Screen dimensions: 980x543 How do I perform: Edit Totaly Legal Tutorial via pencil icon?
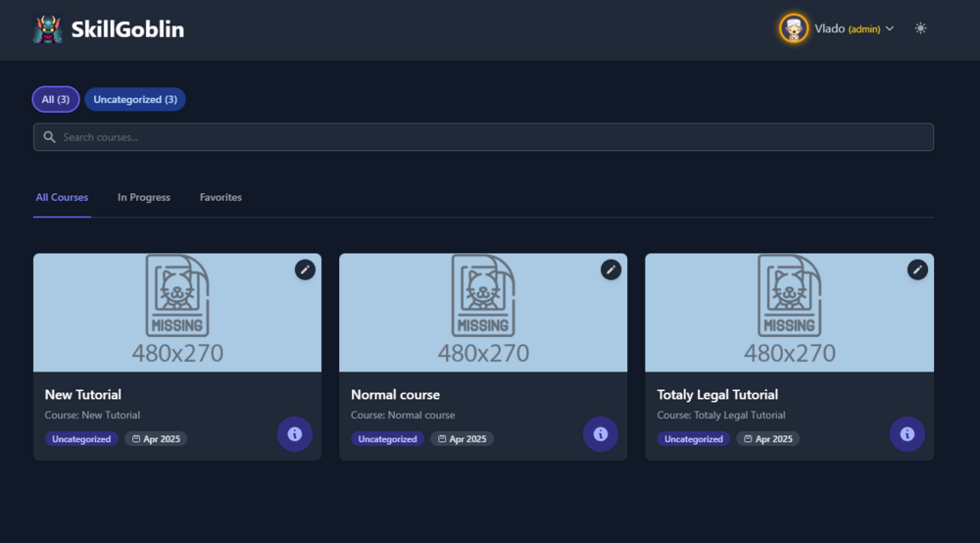(917, 270)
